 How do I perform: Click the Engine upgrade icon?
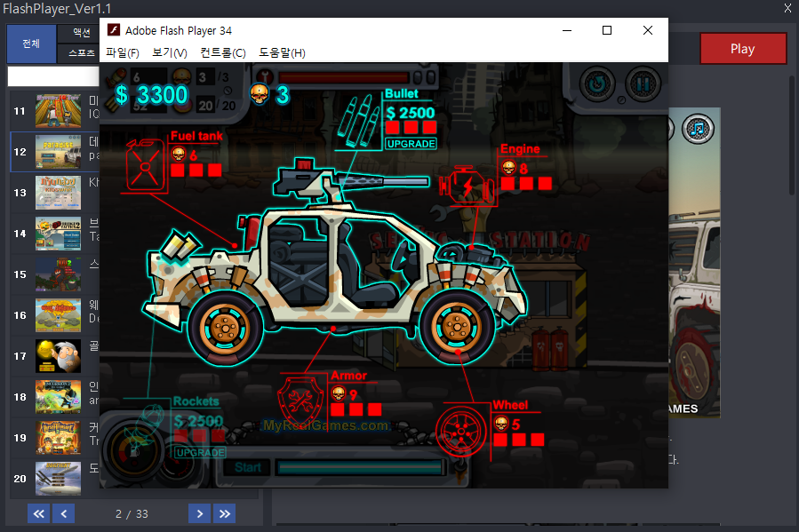[x=467, y=186]
